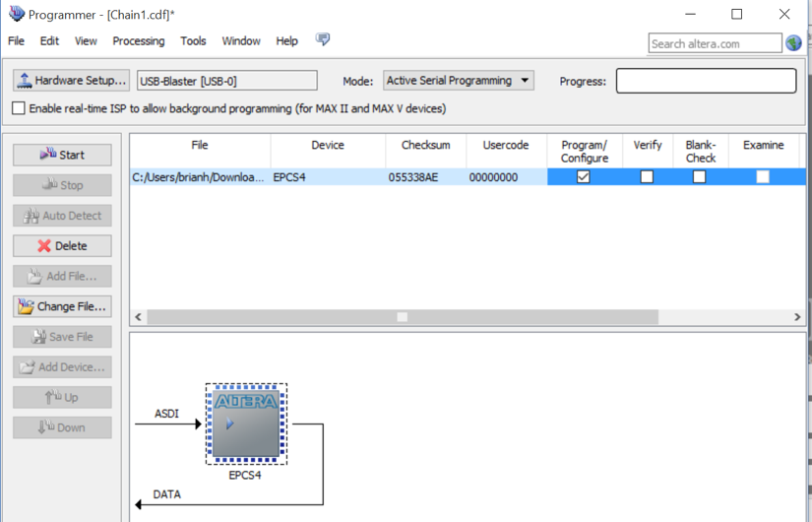Click the Blank-Check column header
The height and width of the screenshot is (522, 812).
701,151
